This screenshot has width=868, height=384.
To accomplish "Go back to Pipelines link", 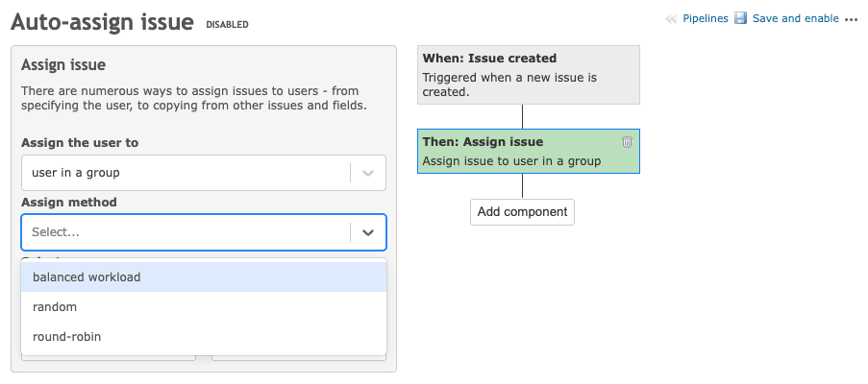I will (705, 18).
